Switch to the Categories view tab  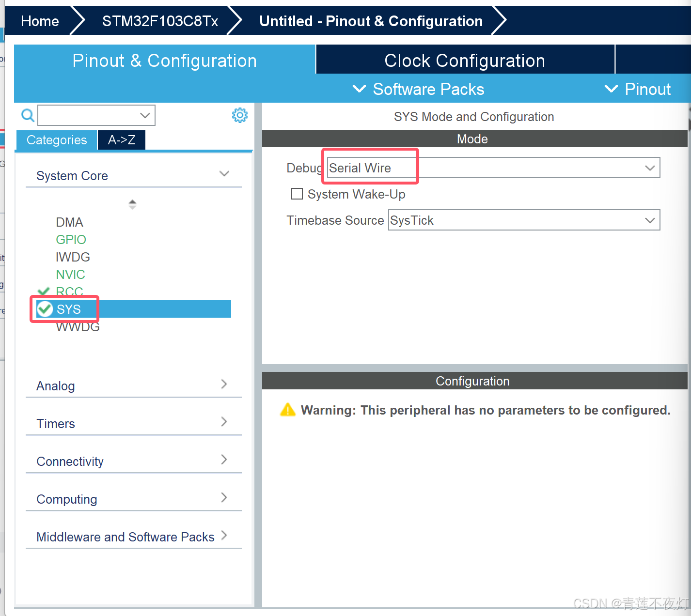[x=57, y=140]
